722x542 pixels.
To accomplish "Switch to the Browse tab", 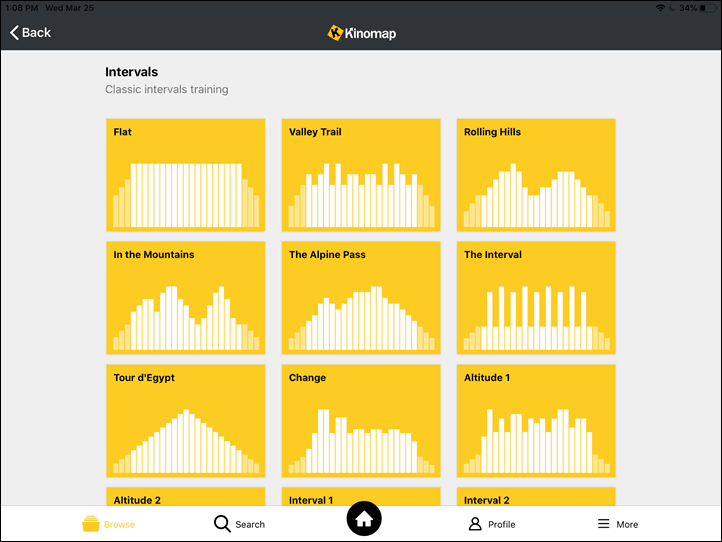I will 109,524.
